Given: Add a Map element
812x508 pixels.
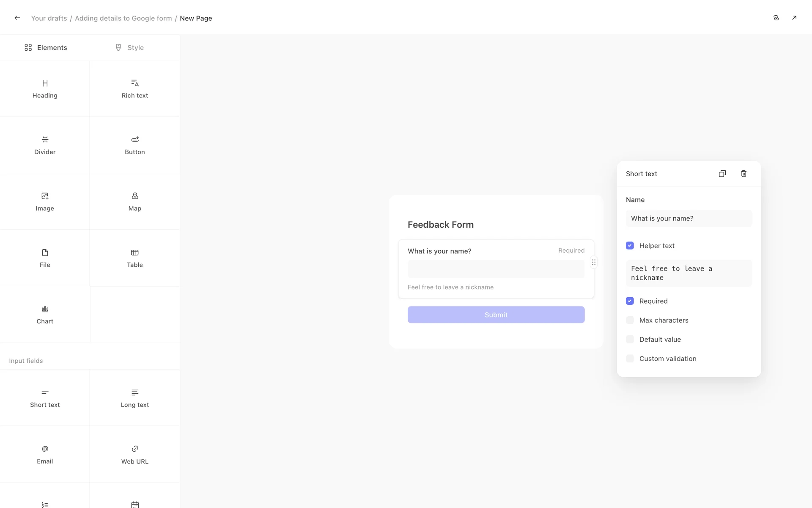Looking at the screenshot, I should [134, 202].
